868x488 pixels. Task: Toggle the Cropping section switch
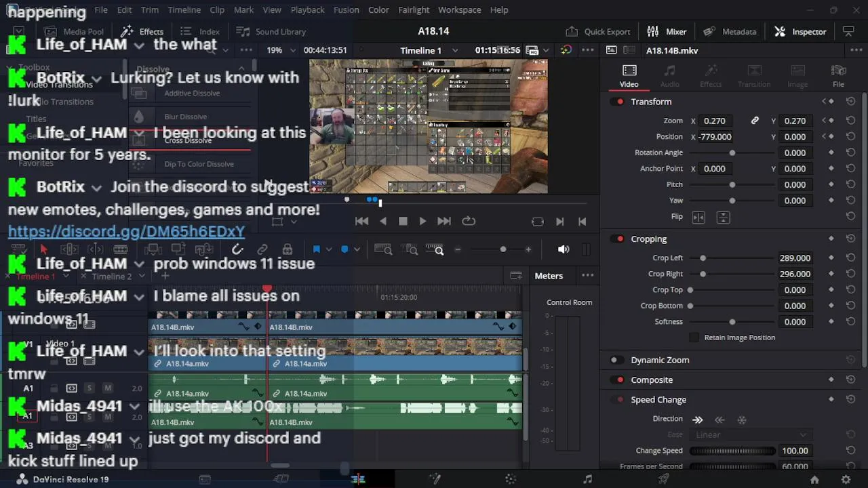click(x=617, y=239)
